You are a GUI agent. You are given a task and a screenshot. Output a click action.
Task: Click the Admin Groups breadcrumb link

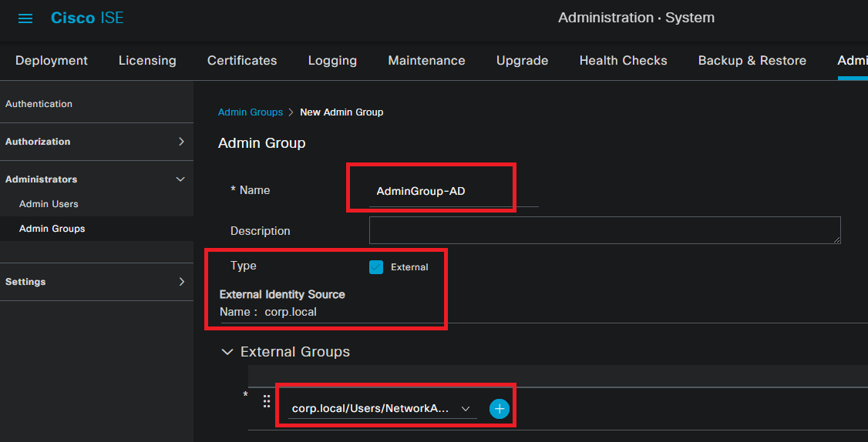[251, 112]
